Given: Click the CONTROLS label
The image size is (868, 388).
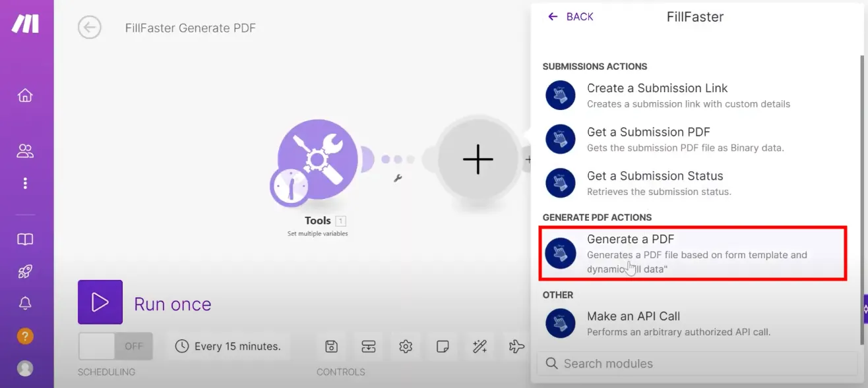Looking at the screenshot, I should [x=341, y=372].
